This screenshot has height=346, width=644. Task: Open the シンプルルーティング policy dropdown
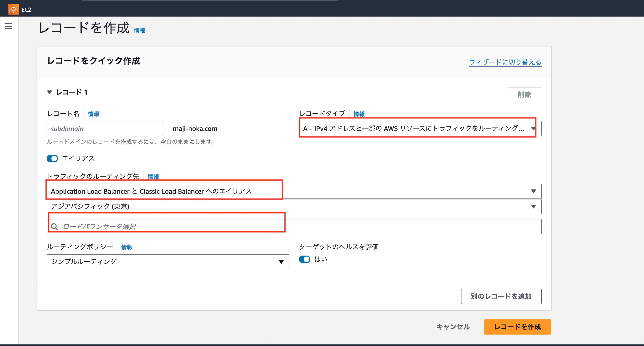[x=168, y=262]
